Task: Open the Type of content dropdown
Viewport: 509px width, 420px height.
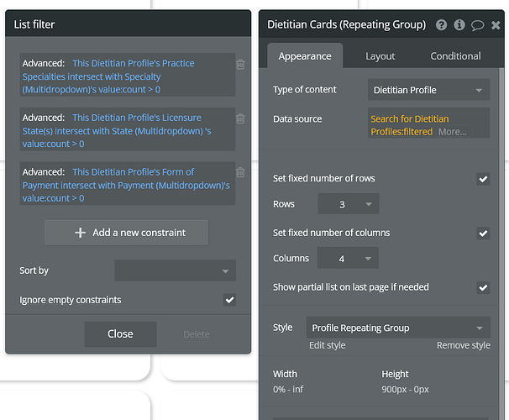Action: click(x=428, y=90)
